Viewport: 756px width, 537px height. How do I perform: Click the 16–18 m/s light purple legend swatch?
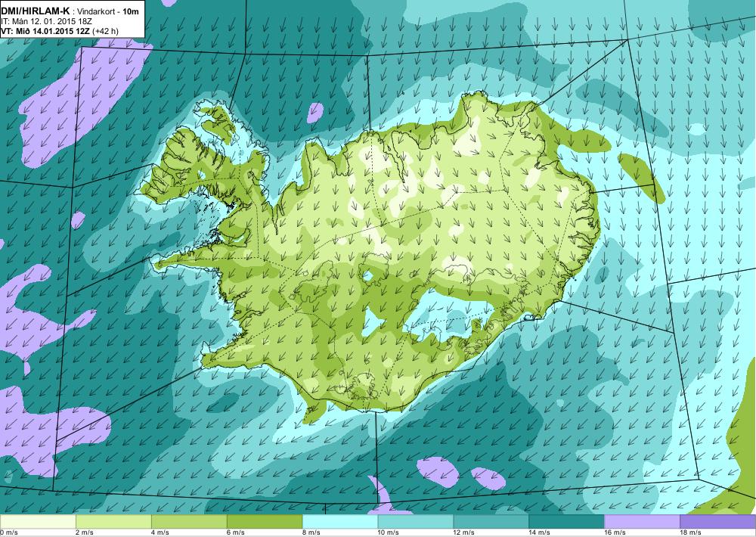click(x=642, y=522)
